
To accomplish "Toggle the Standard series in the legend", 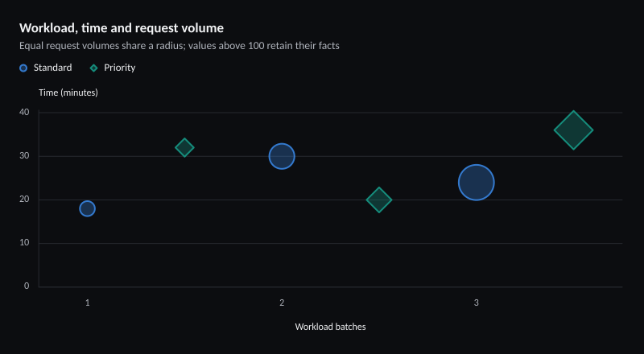I will [46, 68].
